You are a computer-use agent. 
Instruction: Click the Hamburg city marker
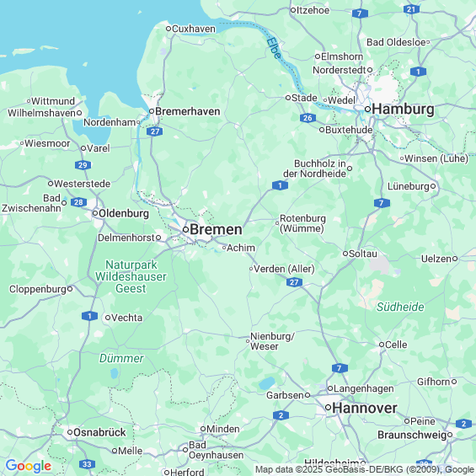(367, 109)
